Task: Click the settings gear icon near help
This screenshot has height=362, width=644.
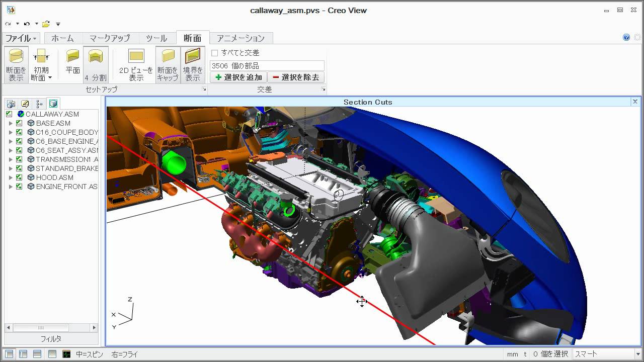Action: coord(637,37)
